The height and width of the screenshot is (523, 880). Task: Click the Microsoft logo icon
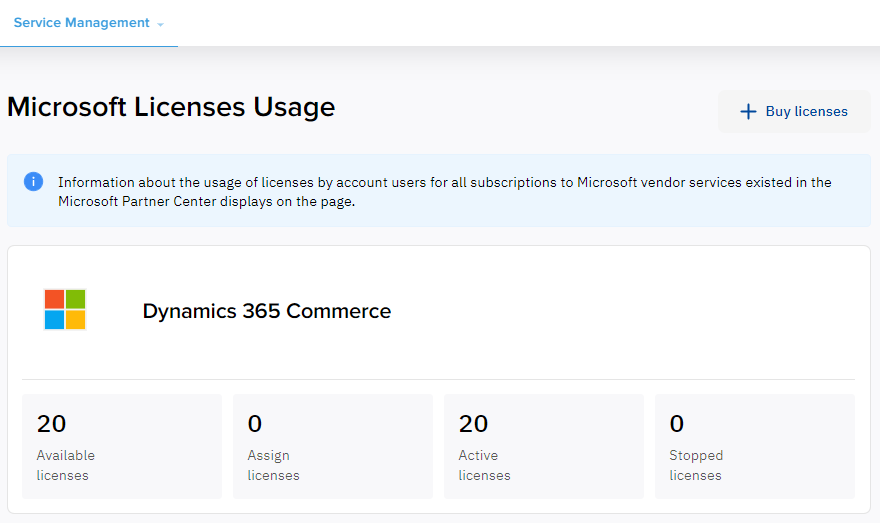[x=65, y=309]
